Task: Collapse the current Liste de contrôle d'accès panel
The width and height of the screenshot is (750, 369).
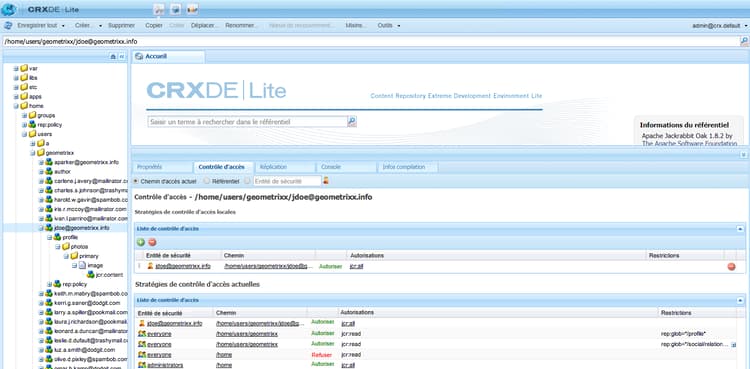Action: [740, 301]
